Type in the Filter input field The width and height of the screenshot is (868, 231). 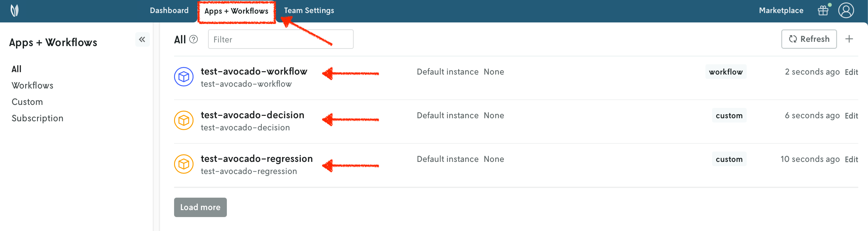280,39
